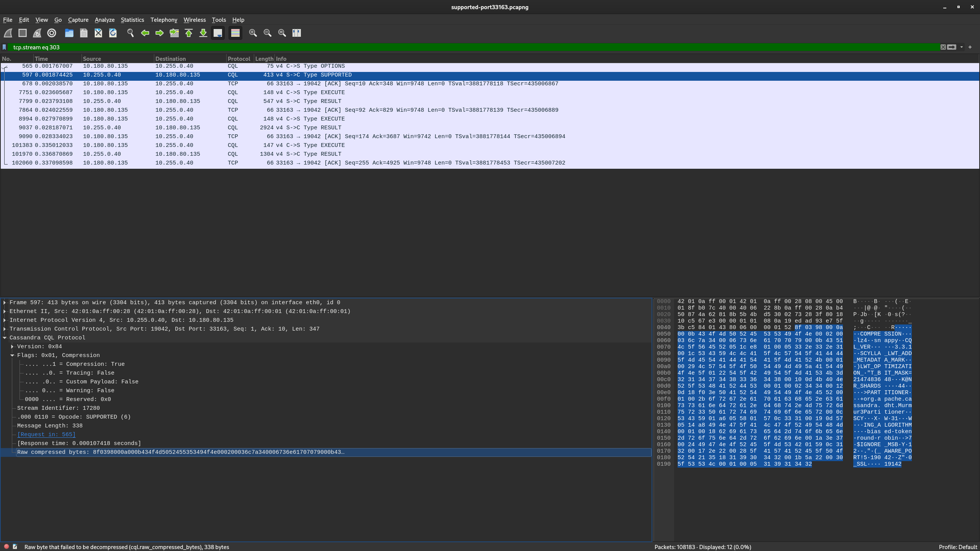The width and height of the screenshot is (980, 551).
Task: Reload this capture file
Action: pyautogui.click(x=113, y=33)
